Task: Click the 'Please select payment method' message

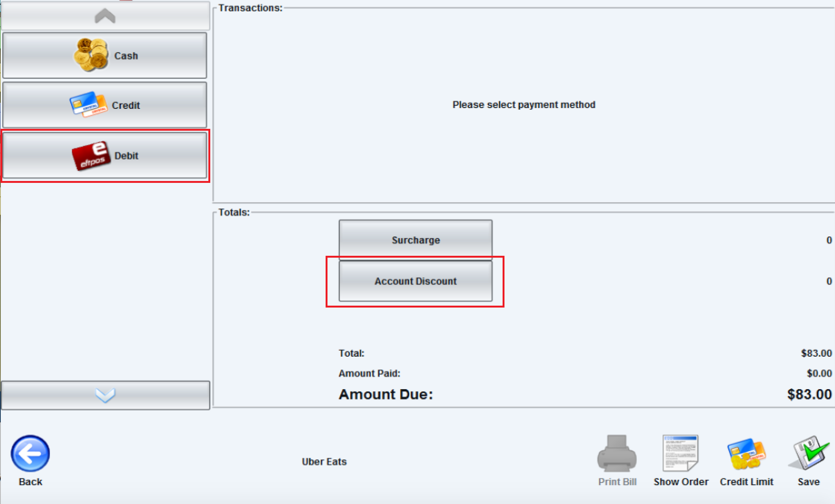Action: pyautogui.click(x=524, y=105)
